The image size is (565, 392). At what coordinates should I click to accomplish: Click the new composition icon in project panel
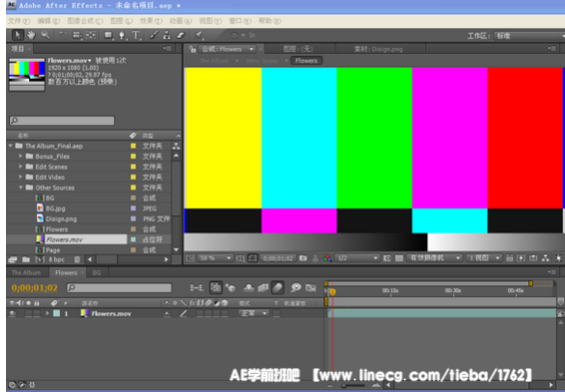click(40, 259)
